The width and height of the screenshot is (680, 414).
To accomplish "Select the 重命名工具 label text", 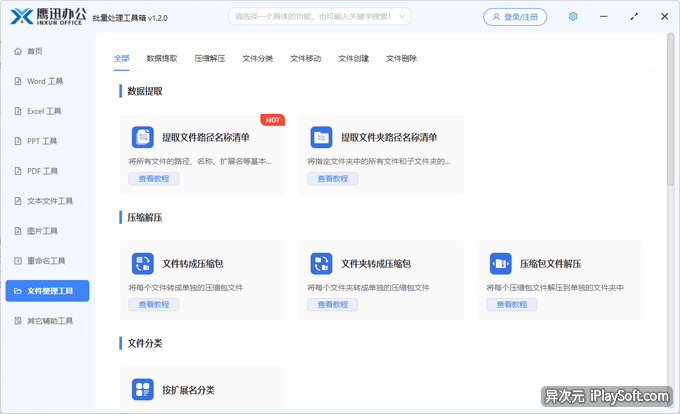I will 46,261.
